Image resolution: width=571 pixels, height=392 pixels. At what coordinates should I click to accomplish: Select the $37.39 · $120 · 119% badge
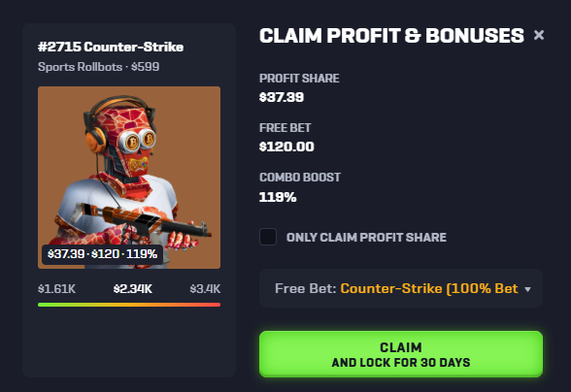(102, 254)
